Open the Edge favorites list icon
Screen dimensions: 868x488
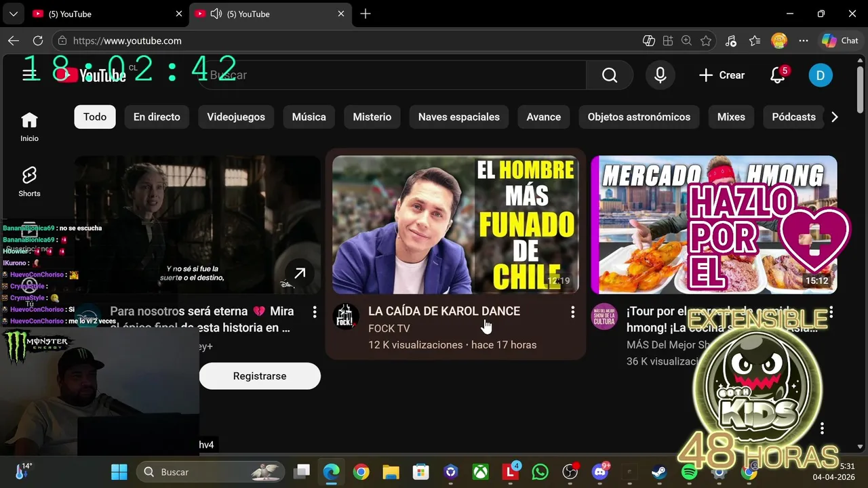point(755,41)
